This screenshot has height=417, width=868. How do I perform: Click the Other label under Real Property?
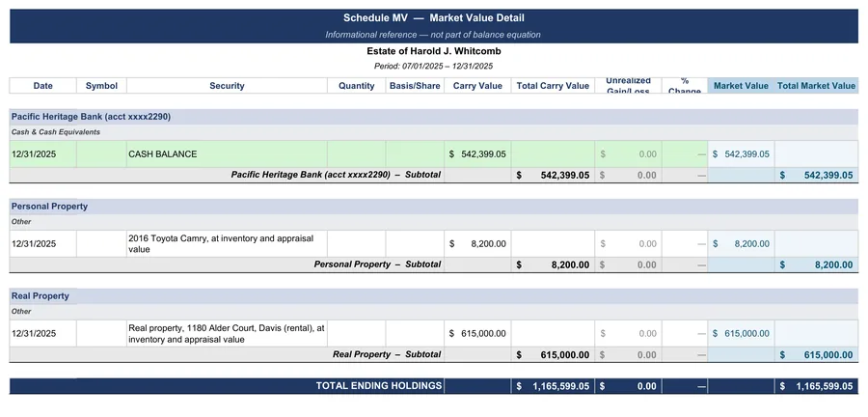pyautogui.click(x=21, y=311)
